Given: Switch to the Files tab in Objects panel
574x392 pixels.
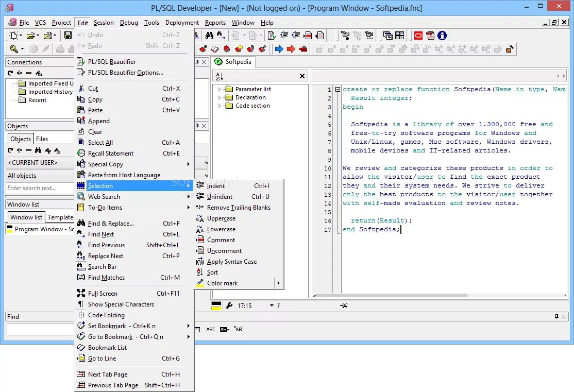Looking at the screenshot, I should tap(42, 139).
